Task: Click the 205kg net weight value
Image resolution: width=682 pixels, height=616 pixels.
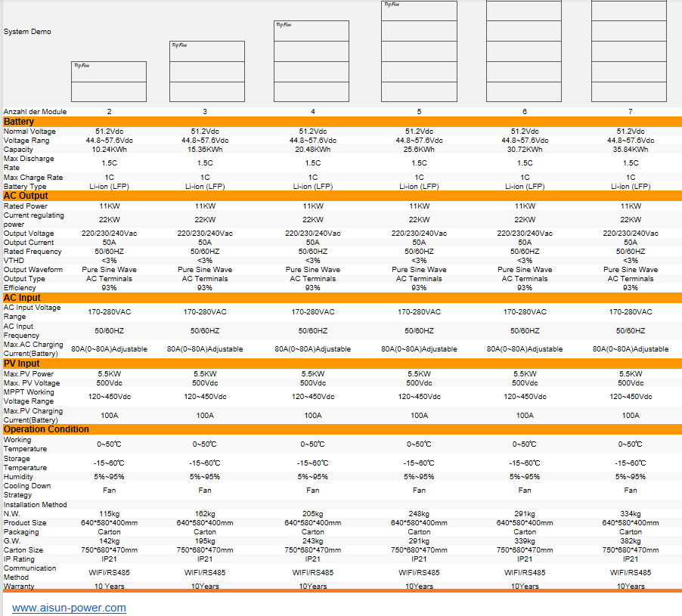Action: pos(313,514)
